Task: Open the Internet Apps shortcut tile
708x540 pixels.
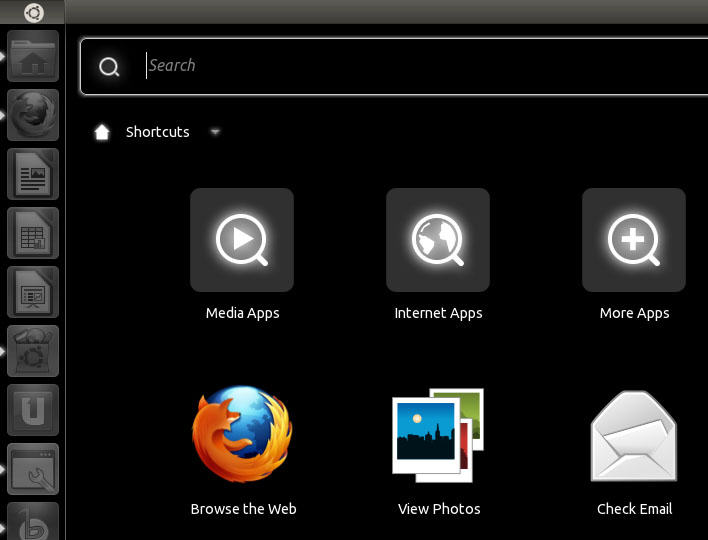Action: pos(438,240)
